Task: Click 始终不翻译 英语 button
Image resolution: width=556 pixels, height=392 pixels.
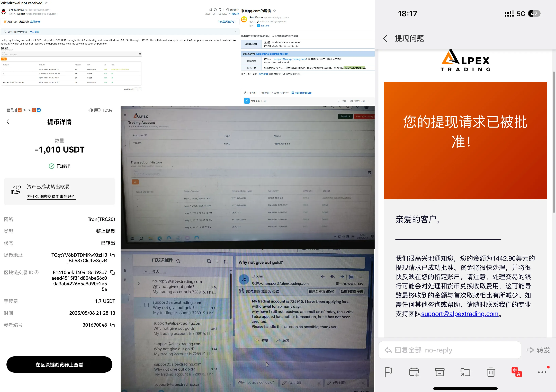Action: click(352, 292)
